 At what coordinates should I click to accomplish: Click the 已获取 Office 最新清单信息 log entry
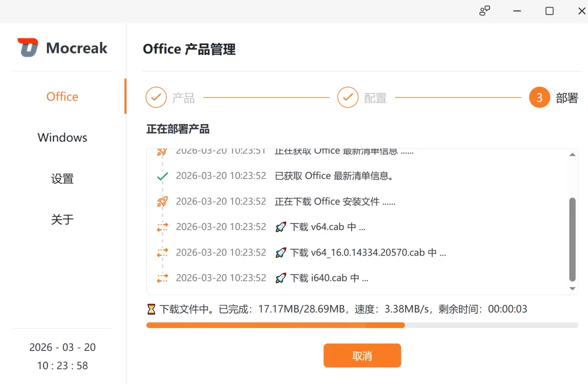tap(334, 176)
